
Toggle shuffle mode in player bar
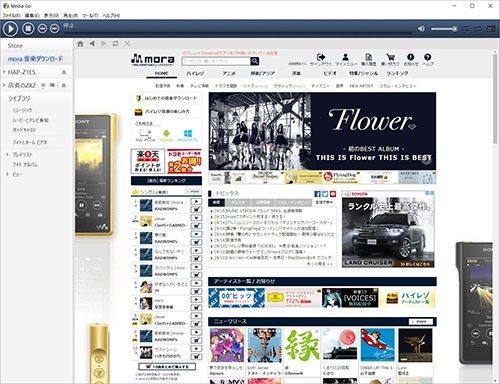[466, 29]
